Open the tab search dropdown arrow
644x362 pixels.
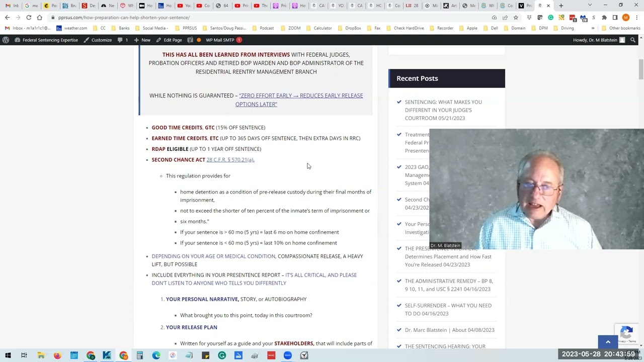(x=590, y=6)
